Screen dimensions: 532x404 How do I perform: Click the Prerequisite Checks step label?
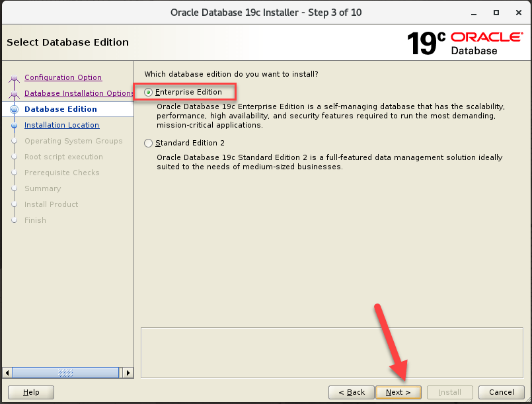tap(61, 173)
